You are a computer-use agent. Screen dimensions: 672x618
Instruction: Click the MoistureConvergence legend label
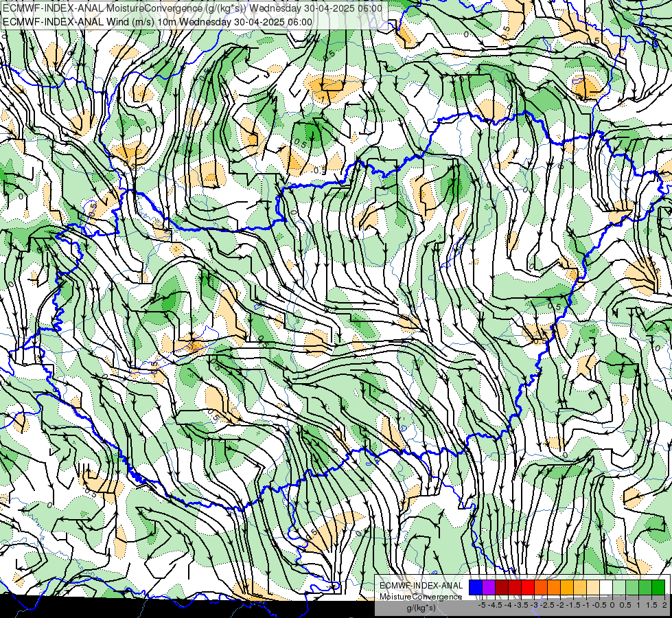421,597
